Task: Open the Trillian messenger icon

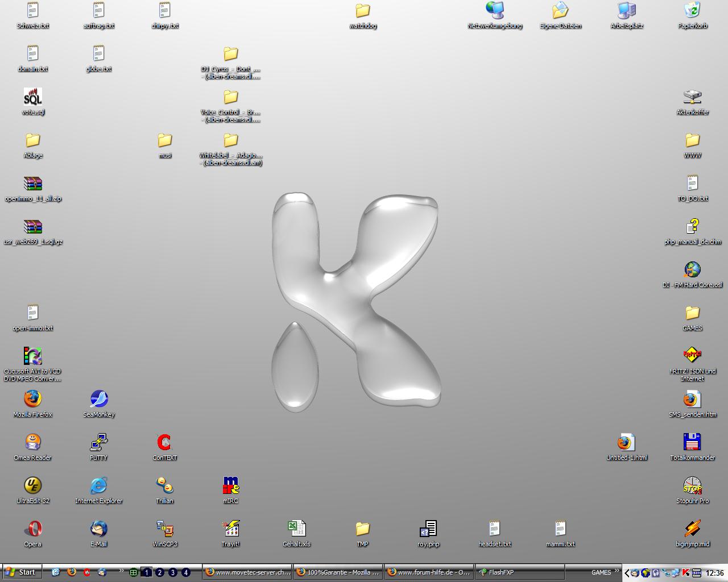Action: pos(164,486)
